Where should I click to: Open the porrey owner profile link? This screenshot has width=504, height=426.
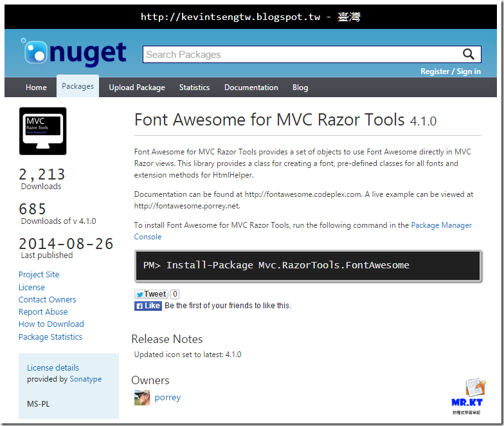click(168, 398)
